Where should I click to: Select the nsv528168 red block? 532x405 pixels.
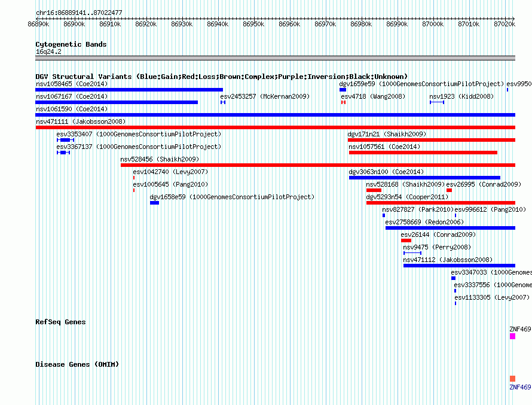click(x=374, y=190)
